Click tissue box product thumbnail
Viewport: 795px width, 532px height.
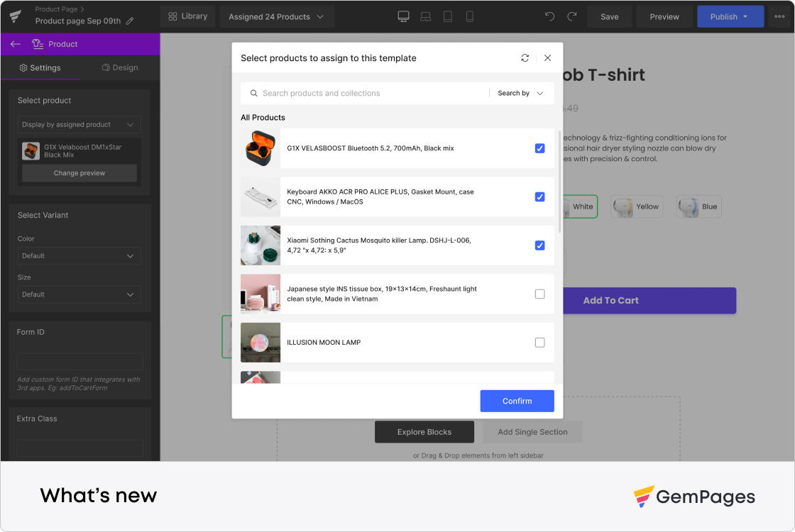(261, 294)
